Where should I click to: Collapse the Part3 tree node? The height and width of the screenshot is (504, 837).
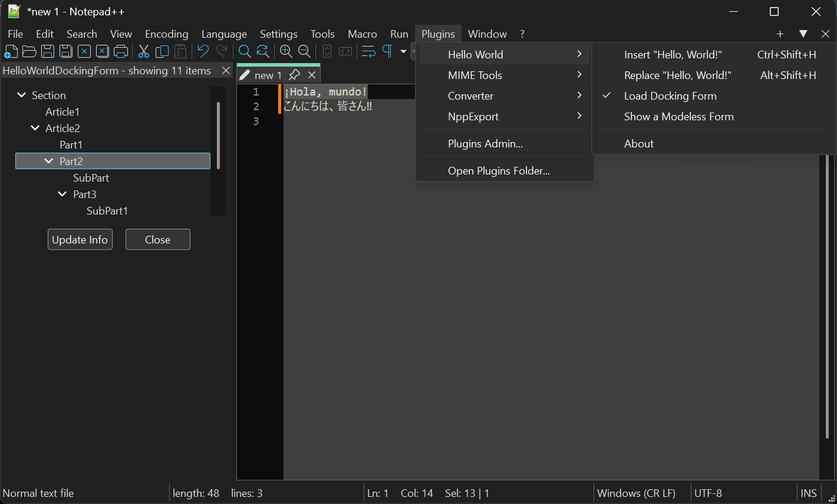(62, 194)
